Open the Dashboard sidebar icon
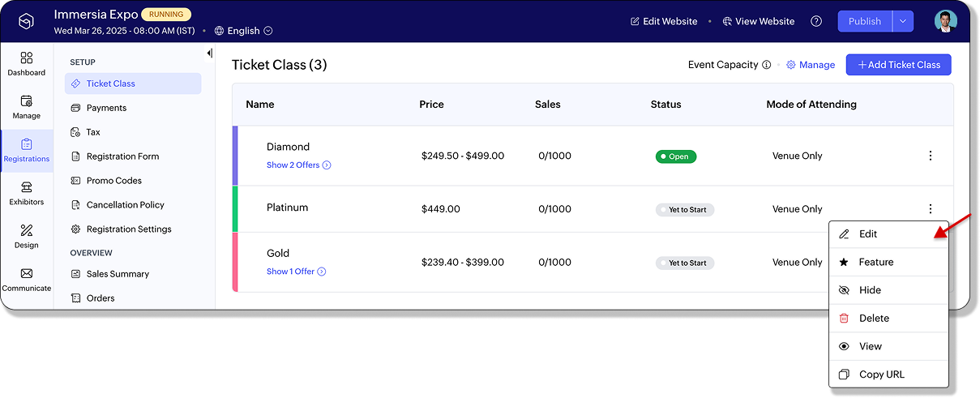This screenshot has height=398, width=980. point(27,58)
